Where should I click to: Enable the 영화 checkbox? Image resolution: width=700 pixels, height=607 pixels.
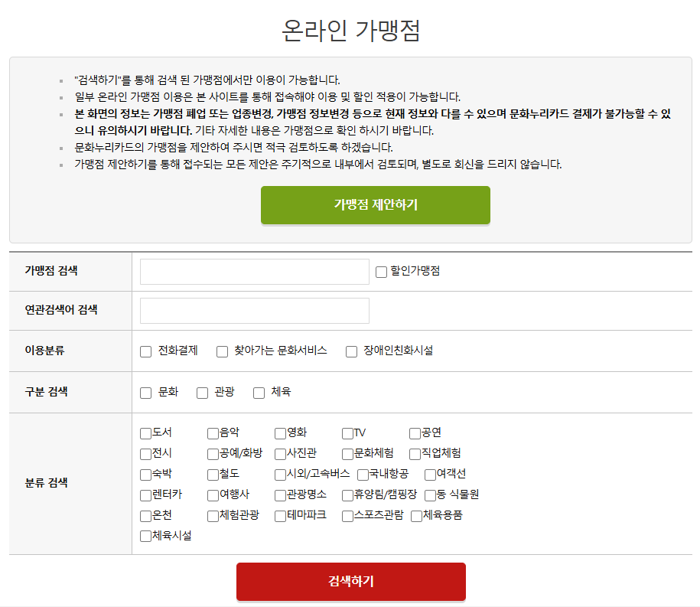point(278,433)
